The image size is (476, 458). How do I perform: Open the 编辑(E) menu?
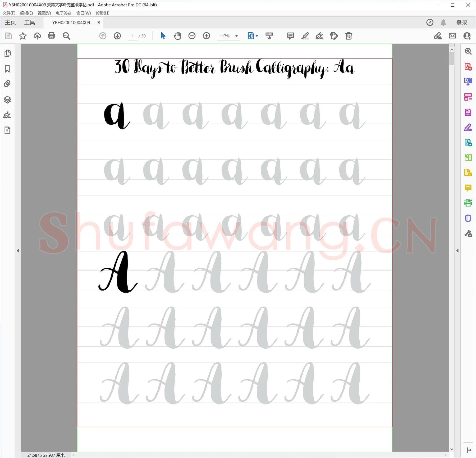point(26,13)
